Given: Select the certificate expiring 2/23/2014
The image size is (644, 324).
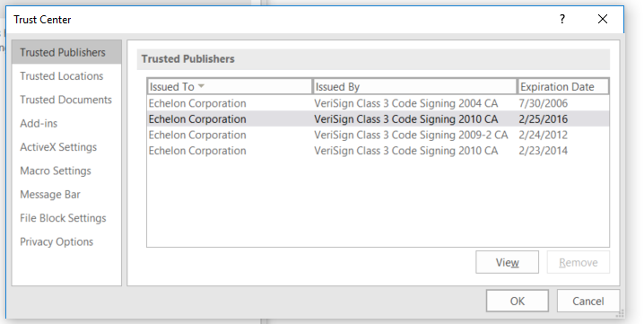Looking at the screenshot, I should pyautogui.click(x=378, y=151).
